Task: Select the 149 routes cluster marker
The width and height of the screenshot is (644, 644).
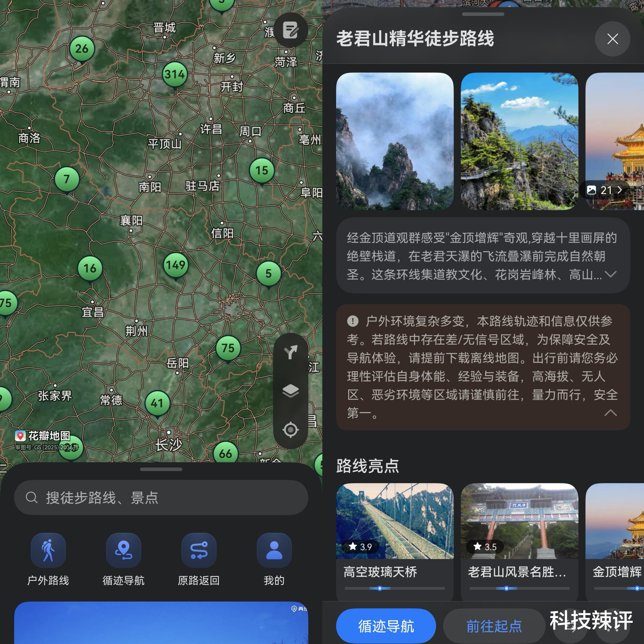Action: (176, 265)
